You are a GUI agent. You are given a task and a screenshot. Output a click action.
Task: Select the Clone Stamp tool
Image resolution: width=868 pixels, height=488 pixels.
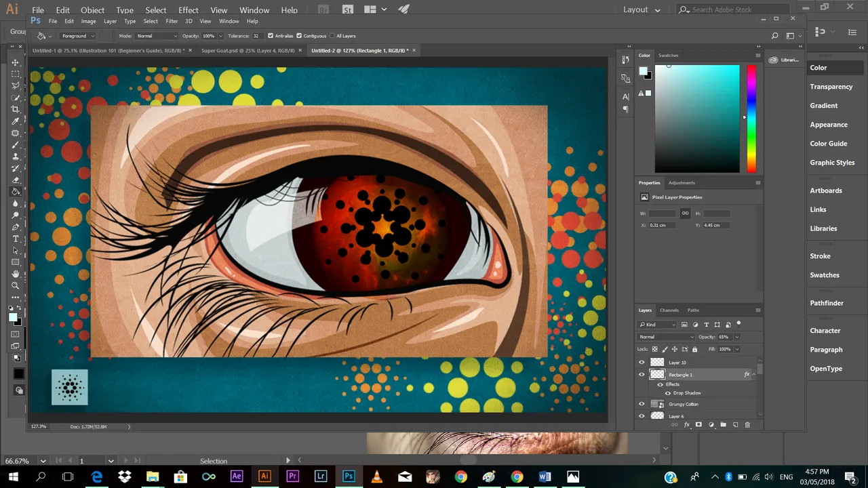click(x=15, y=156)
